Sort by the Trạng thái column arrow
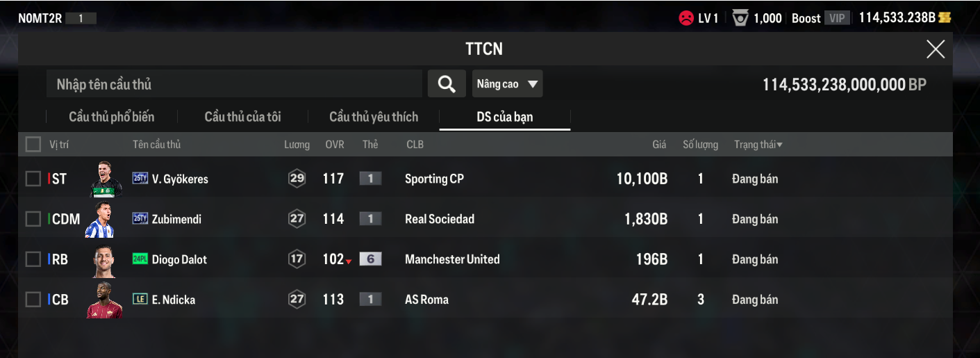 [x=779, y=145]
